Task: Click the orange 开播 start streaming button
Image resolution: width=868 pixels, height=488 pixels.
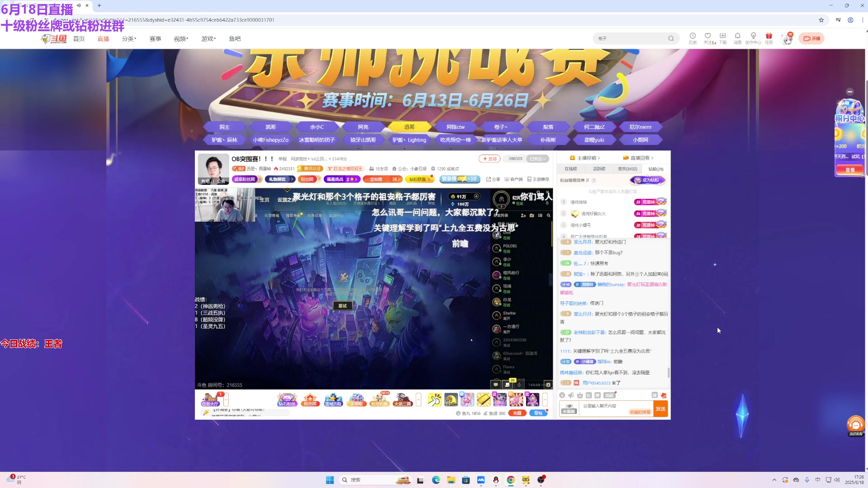Action: click(811, 38)
